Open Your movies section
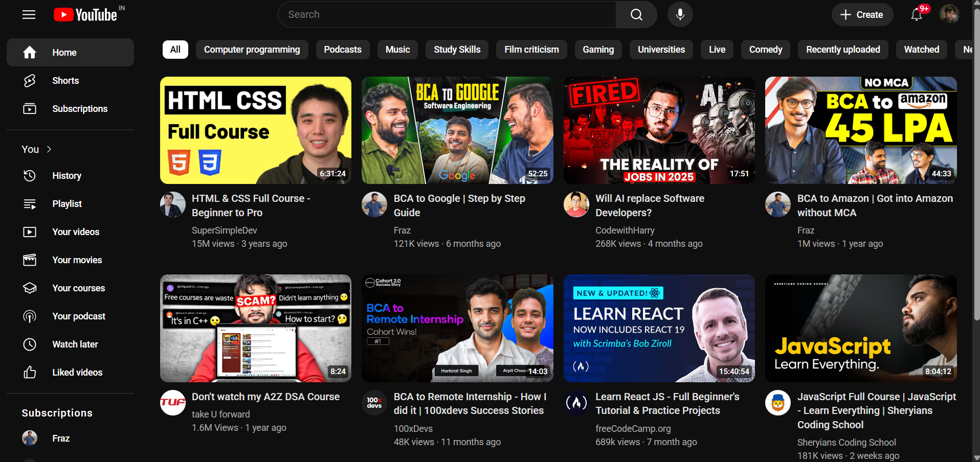The image size is (980, 462). [77, 260]
